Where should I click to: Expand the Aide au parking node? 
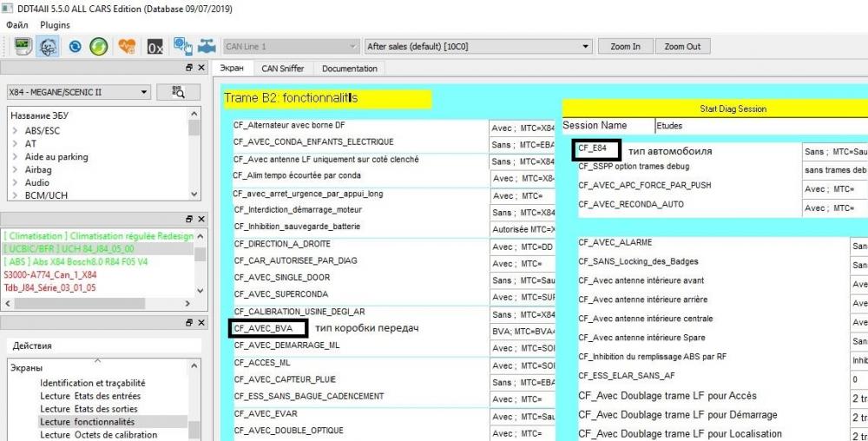coord(15,156)
